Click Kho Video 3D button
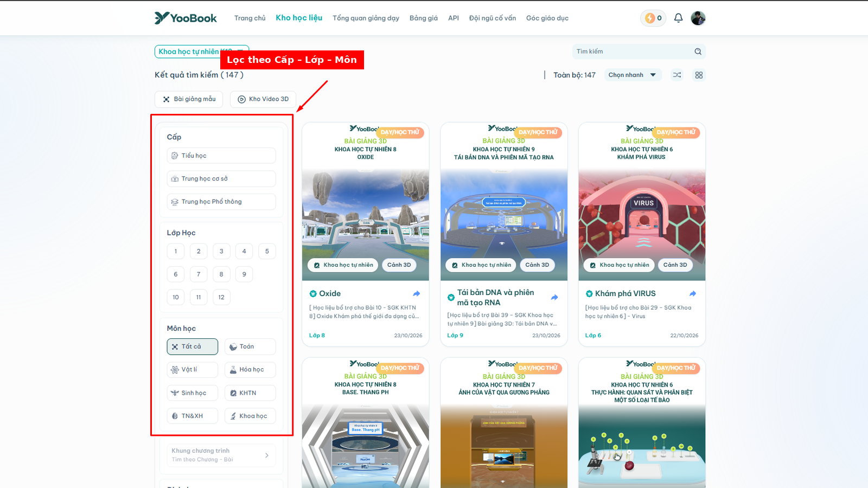The height and width of the screenshot is (488, 868). point(263,99)
